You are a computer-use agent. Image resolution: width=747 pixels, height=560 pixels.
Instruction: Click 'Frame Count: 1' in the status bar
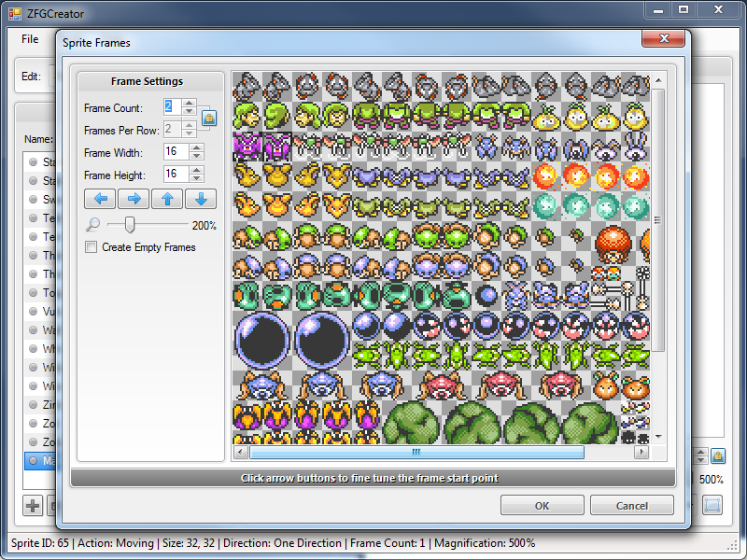click(x=388, y=543)
